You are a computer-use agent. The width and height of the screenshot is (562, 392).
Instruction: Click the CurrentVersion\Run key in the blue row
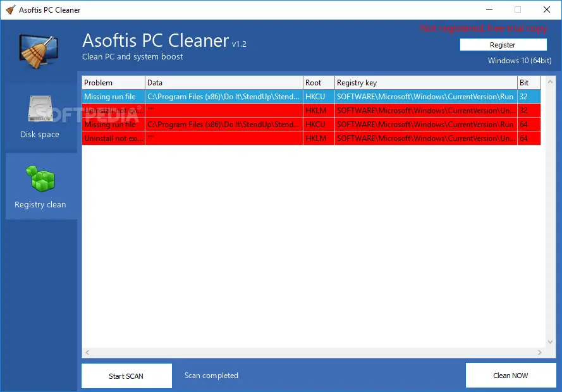tap(426, 97)
